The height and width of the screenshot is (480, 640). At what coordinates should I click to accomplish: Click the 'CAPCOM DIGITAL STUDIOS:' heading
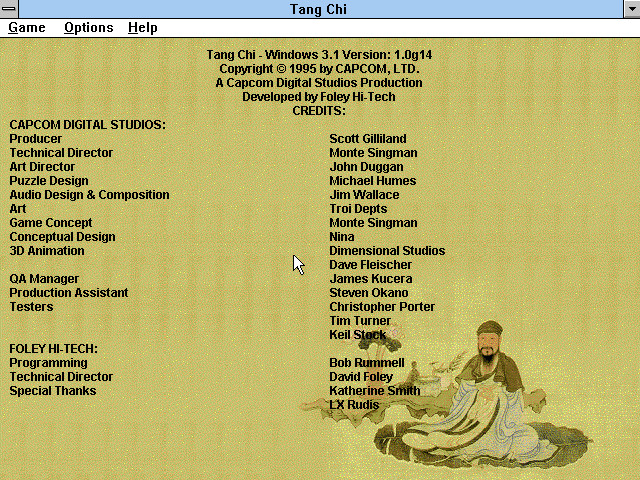[x=88, y=124]
